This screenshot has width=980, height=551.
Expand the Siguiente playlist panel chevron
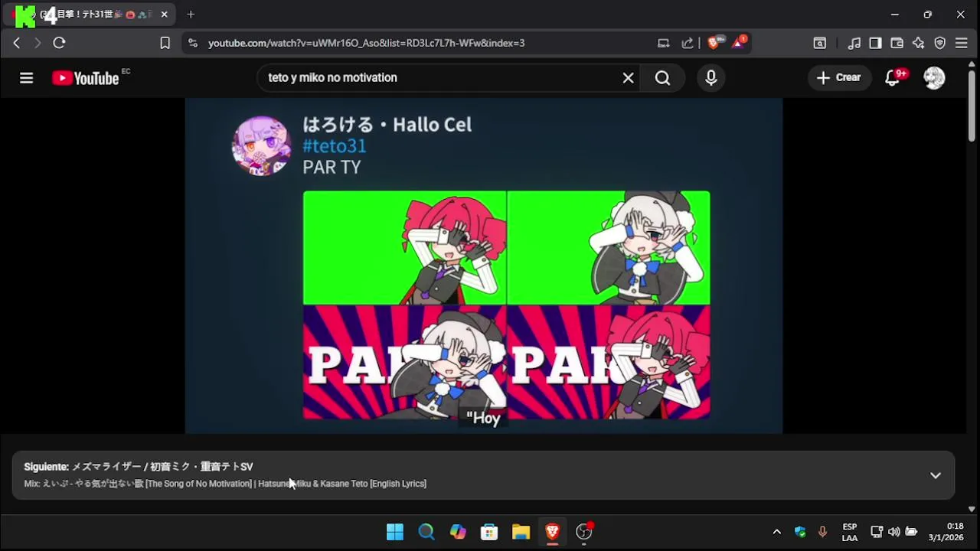[x=936, y=475]
